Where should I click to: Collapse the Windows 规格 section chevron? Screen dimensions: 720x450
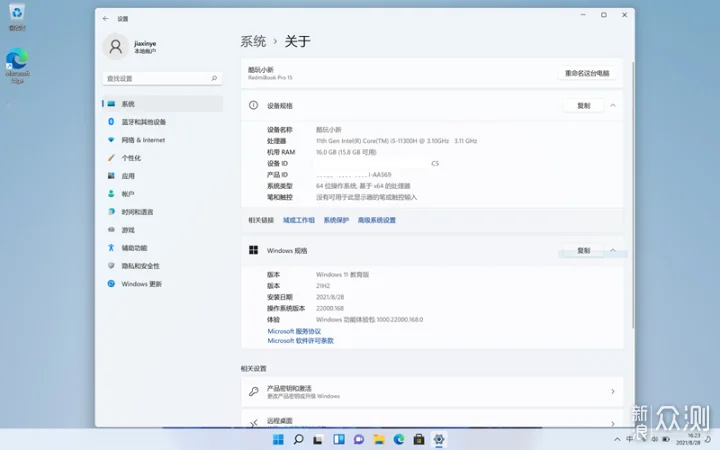613,250
